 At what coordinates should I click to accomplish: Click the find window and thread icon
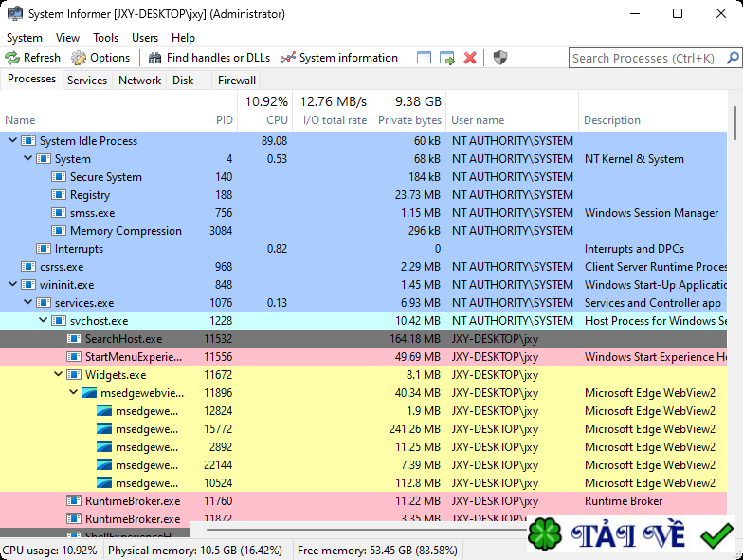pyautogui.click(x=446, y=58)
